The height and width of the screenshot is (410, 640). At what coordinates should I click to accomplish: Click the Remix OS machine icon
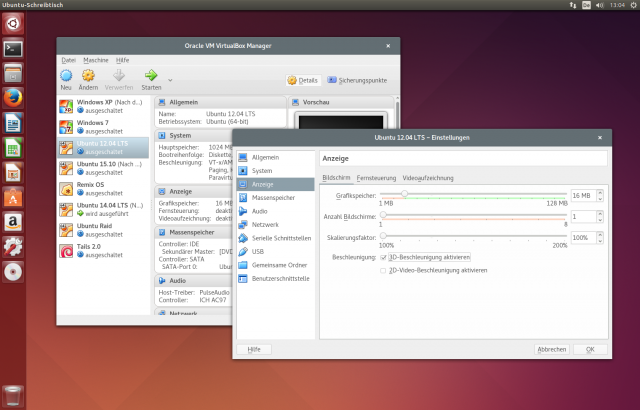66,189
